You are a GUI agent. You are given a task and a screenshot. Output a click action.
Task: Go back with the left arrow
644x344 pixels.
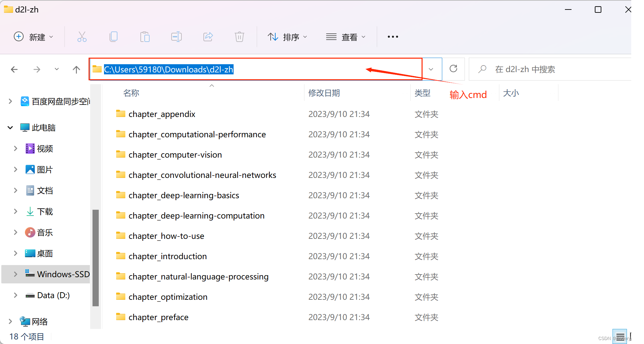pyautogui.click(x=14, y=69)
